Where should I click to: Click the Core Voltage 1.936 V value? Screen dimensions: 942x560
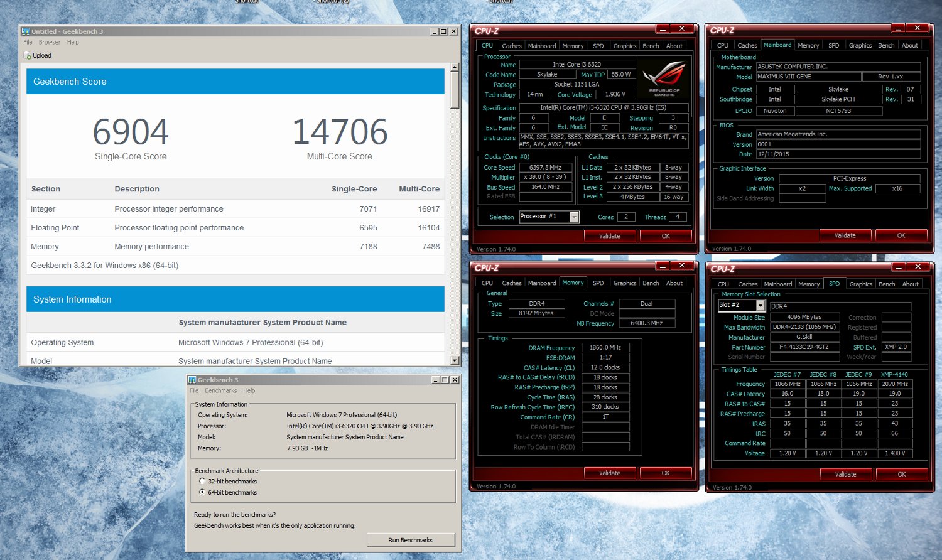615,94
